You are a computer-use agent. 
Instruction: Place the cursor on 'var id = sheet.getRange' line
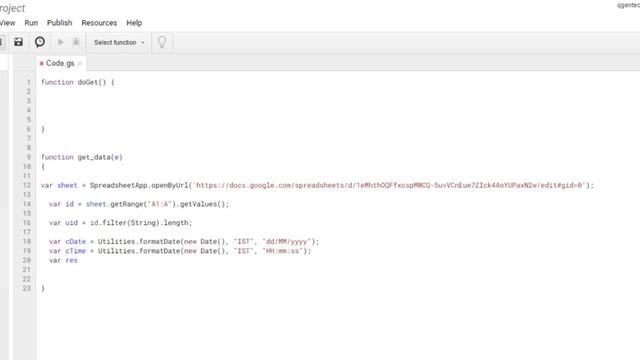[139, 204]
